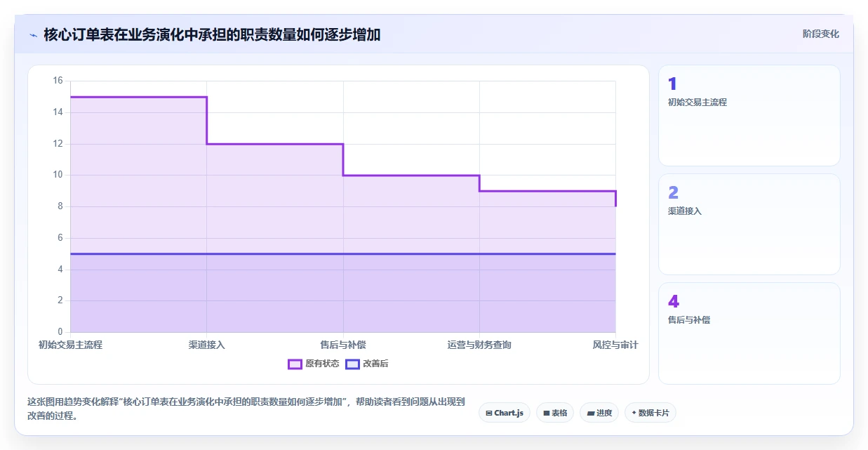The height and width of the screenshot is (450, 868).
Task: Click the 进度 tag
Action: coord(599,413)
